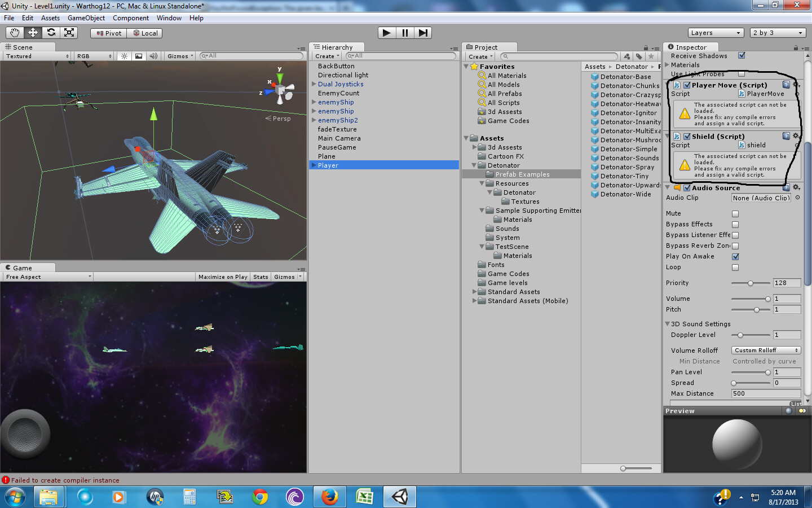Select the Rotate tool
This screenshot has height=508, width=812.
(51, 32)
